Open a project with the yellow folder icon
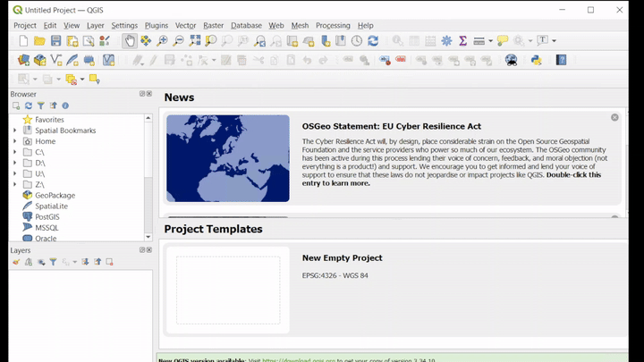The height and width of the screenshot is (362, 644). (x=39, y=40)
